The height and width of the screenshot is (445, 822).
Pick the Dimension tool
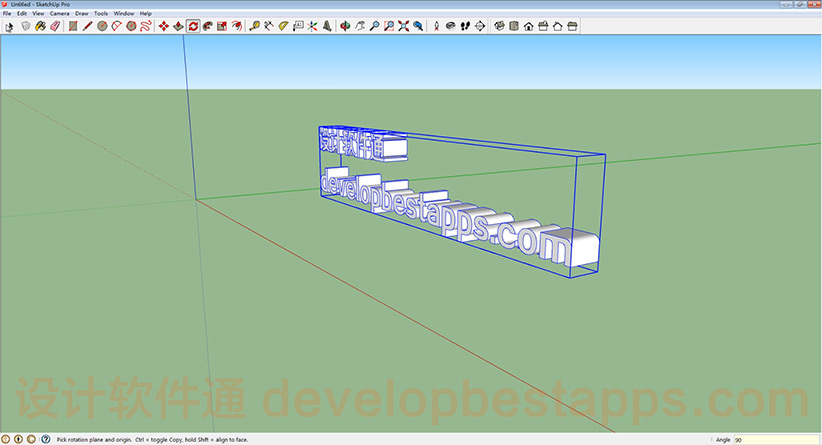pos(269,26)
